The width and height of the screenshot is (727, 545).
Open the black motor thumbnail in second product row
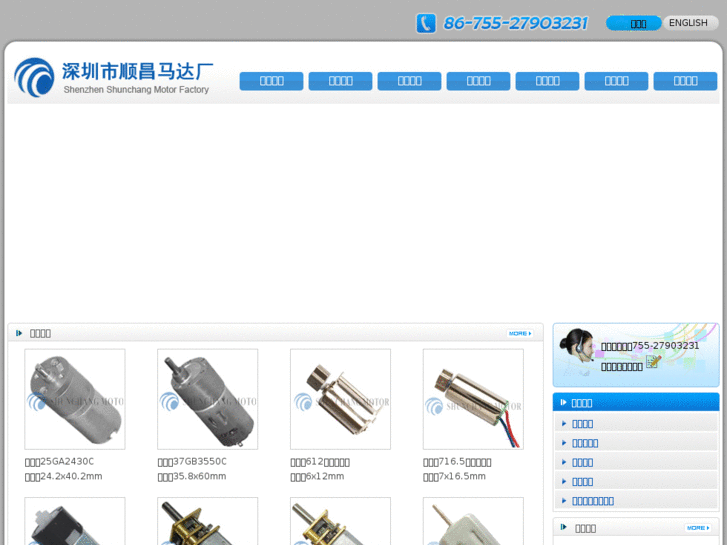[x=75, y=521]
